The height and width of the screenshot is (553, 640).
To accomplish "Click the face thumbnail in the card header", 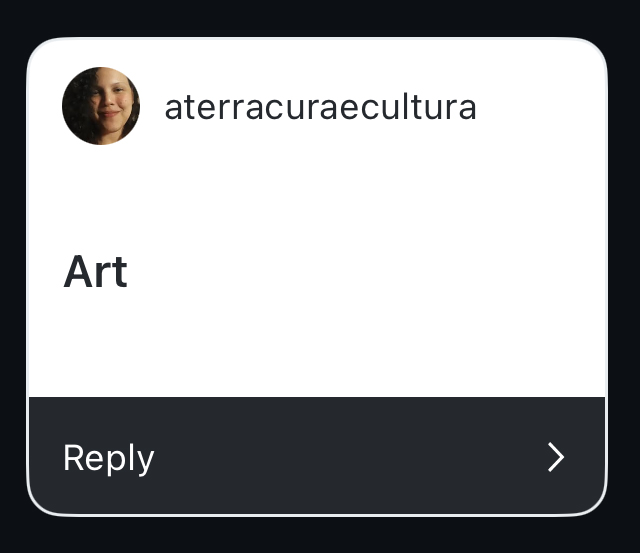I will (x=101, y=106).
